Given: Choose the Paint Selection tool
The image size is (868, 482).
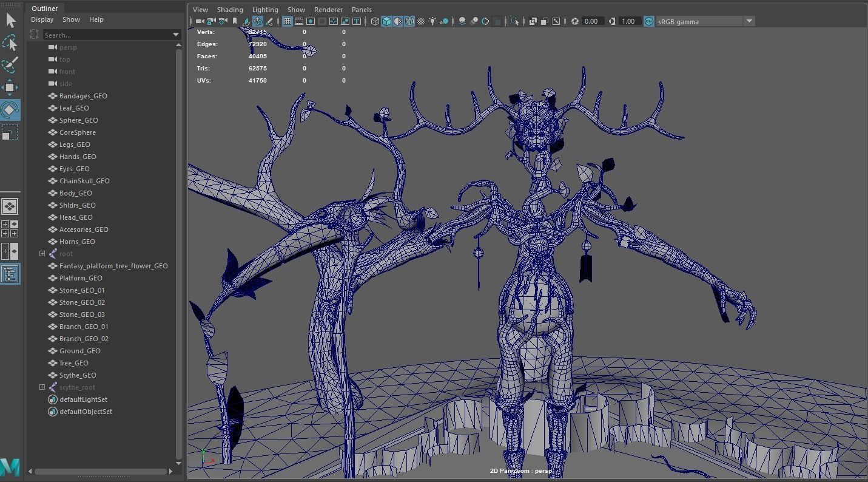Looking at the screenshot, I should click(10, 65).
